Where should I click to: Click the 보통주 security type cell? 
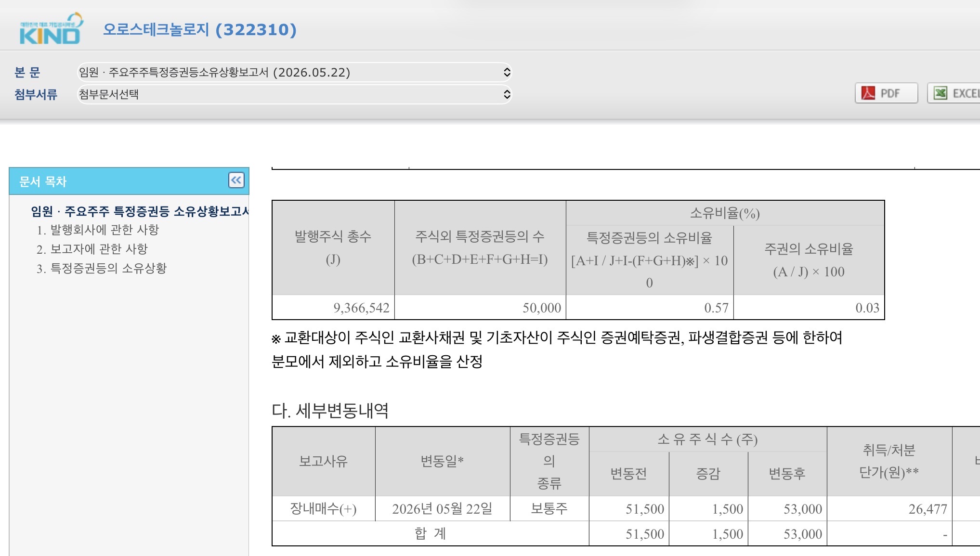(549, 509)
